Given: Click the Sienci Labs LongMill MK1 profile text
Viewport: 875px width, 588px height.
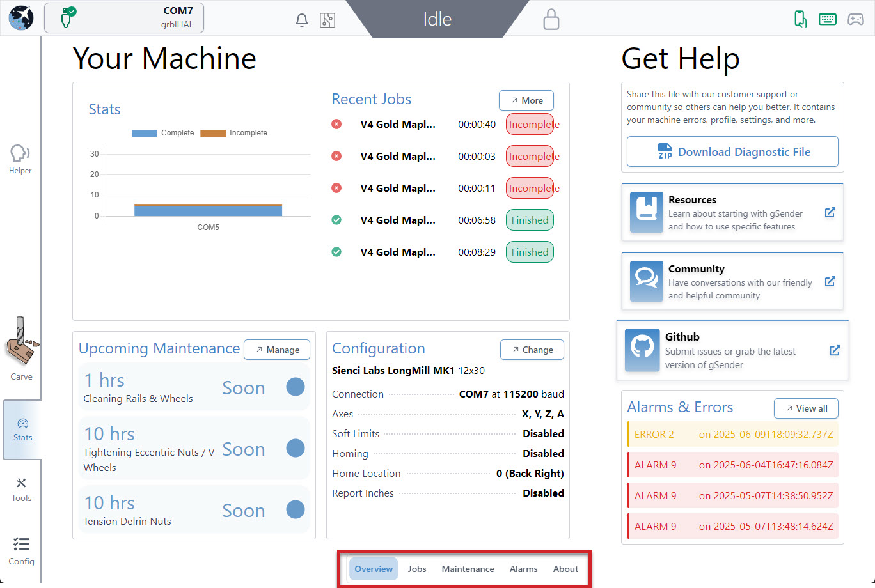Looking at the screenshot, I should coord(393,370).
